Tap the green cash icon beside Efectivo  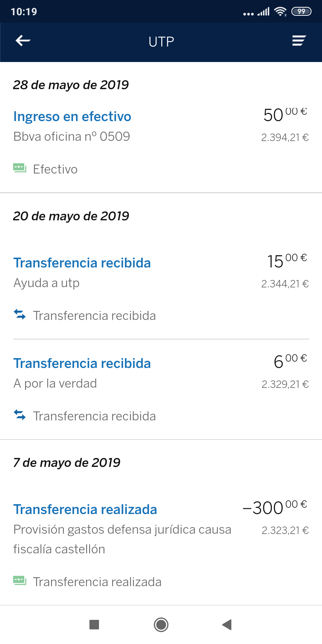tap(20, 168)
